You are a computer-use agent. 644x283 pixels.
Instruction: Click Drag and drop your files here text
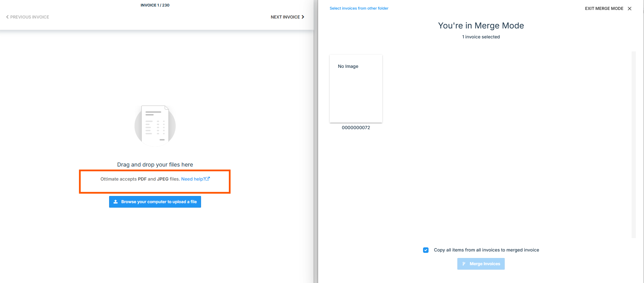pyautogui.click(x=155, y=164)
